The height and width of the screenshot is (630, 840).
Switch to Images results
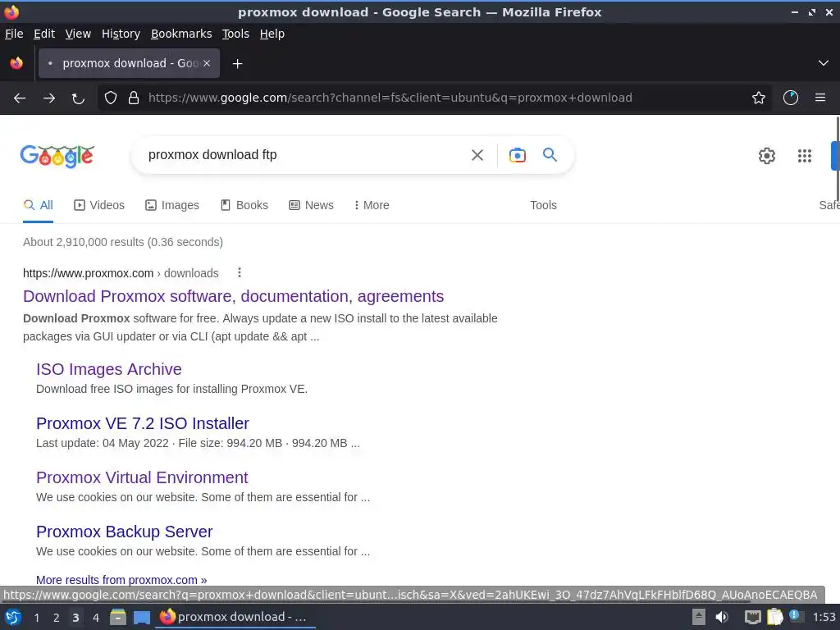(172, 205)
